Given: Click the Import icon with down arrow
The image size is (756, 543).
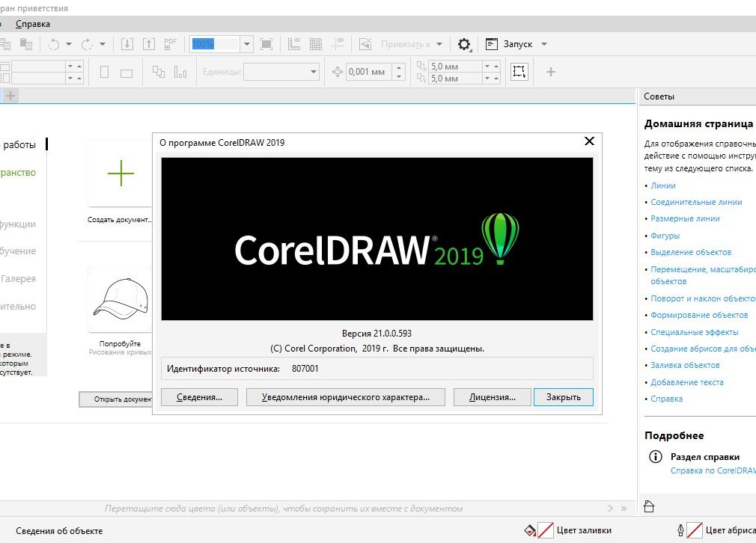Looking at the screenshot, I should (126, 44).
